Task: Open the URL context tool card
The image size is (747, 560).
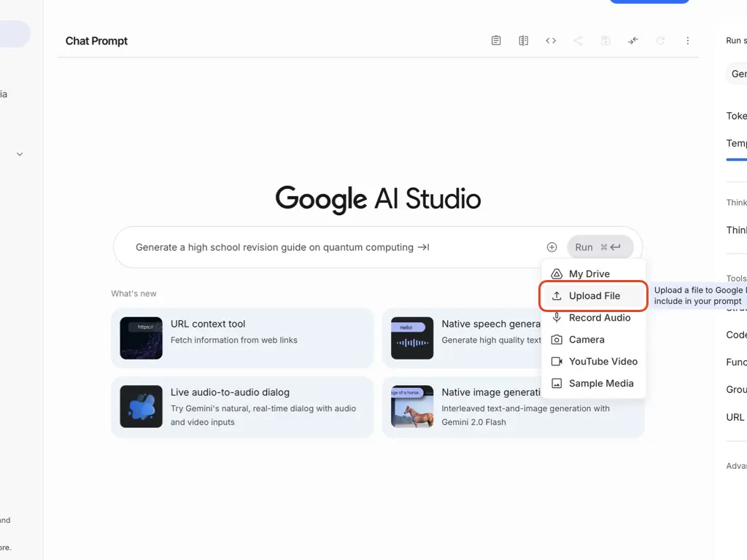Action: 242,338
